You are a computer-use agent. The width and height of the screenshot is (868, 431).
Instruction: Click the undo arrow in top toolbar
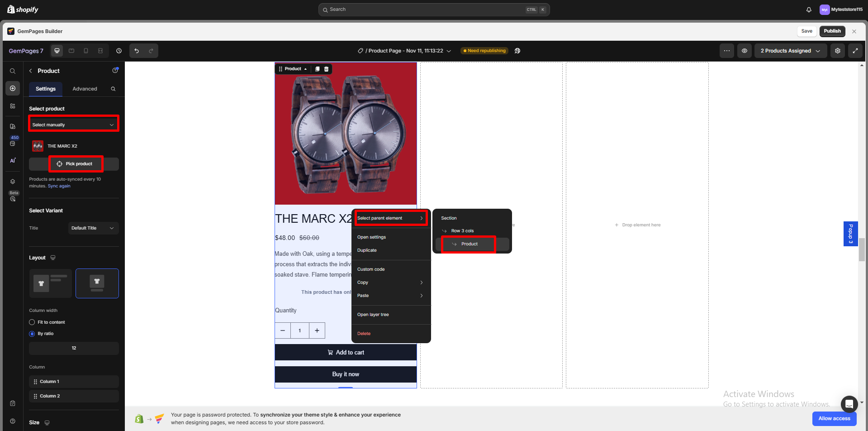pyautogui.click(x=137, y=51)
